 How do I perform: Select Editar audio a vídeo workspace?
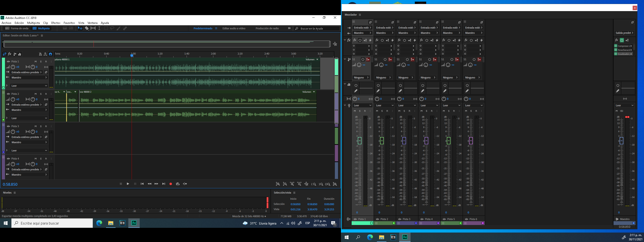click(234, 28)
